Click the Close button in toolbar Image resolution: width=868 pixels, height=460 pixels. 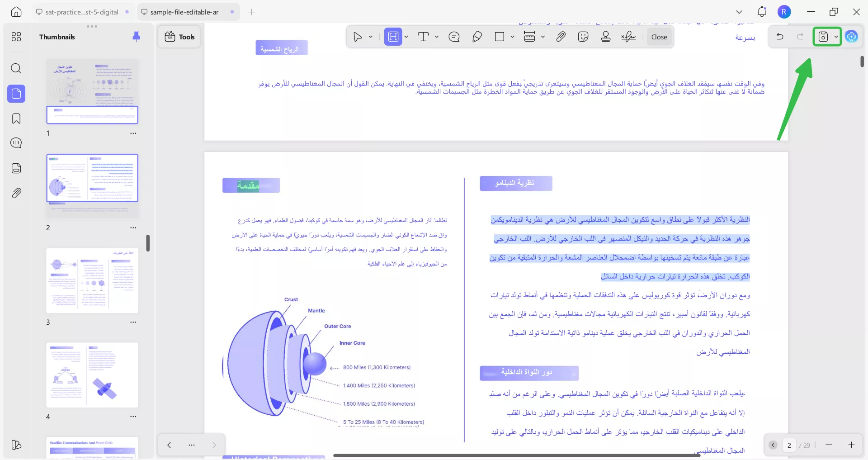click(659, 37)
